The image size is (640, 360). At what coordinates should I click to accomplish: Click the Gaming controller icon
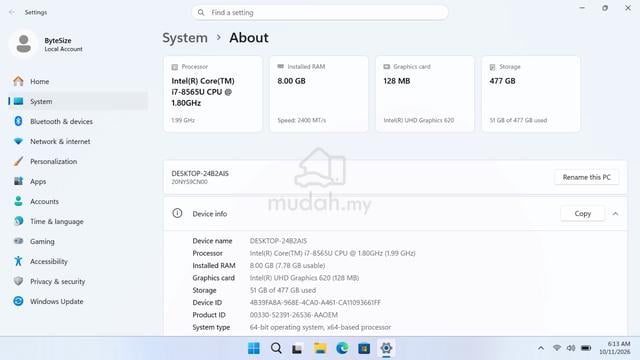(x=18, y=241)
